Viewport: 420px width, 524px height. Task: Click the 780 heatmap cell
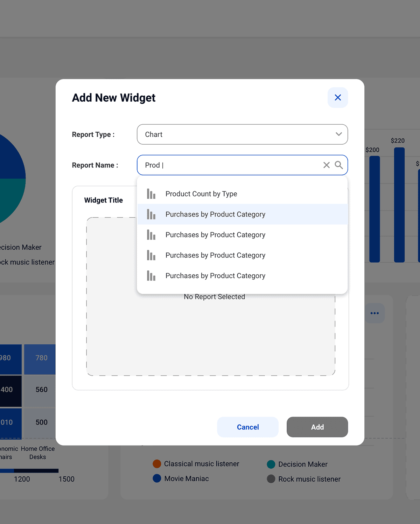(40, 359)
